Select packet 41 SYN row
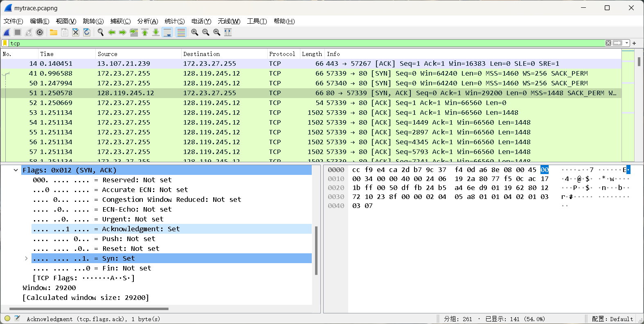644x324 pixels. (311, 74)
